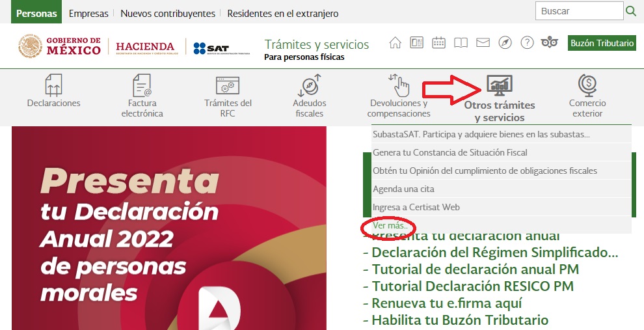Screen dimensions: 644x330
Task: Switch to the Empresas tab
Action: tap(88, 13)
